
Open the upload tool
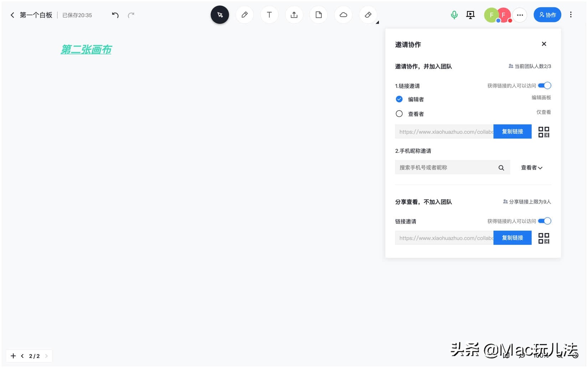point(294,15)
